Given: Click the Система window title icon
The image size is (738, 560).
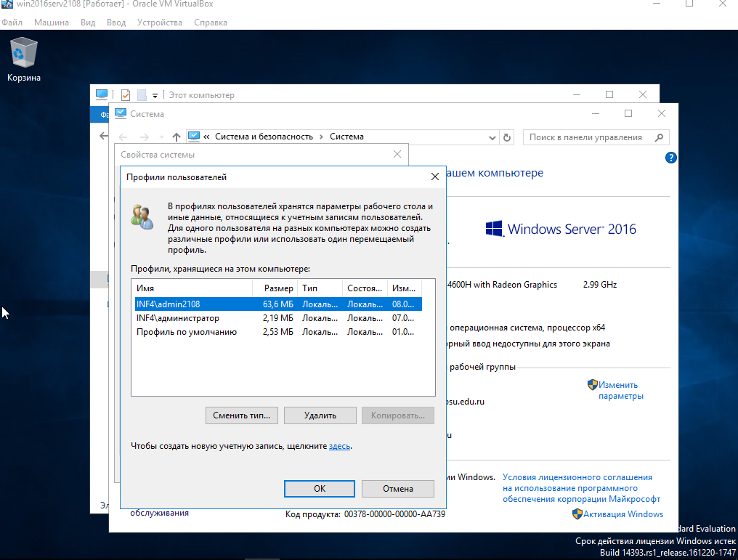Looking at the screenshot, I should (121, 114).
